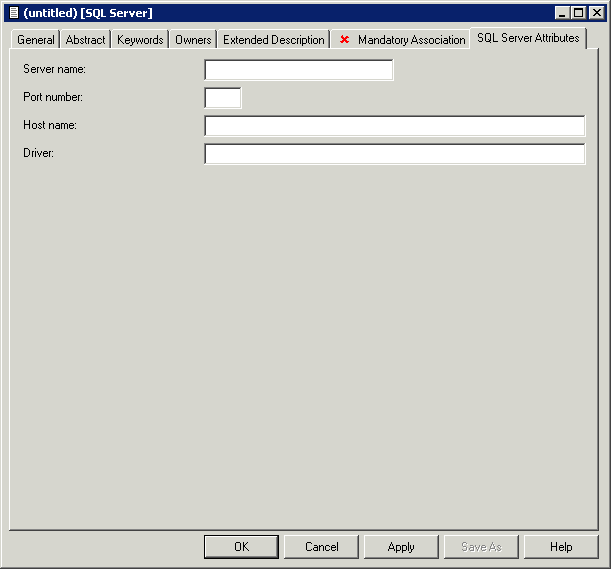Click the Driver input box
Screen dimensions: 611x569
pos(394,154)
